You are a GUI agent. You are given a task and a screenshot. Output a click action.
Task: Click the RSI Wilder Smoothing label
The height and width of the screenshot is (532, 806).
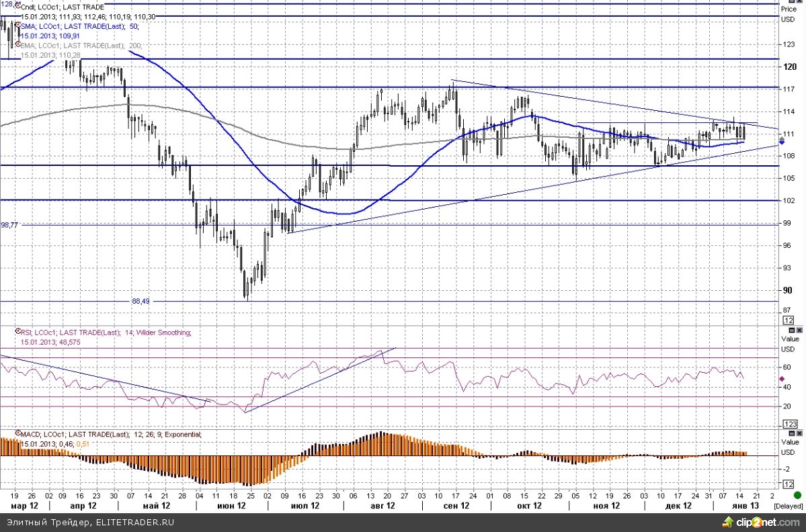106,332
